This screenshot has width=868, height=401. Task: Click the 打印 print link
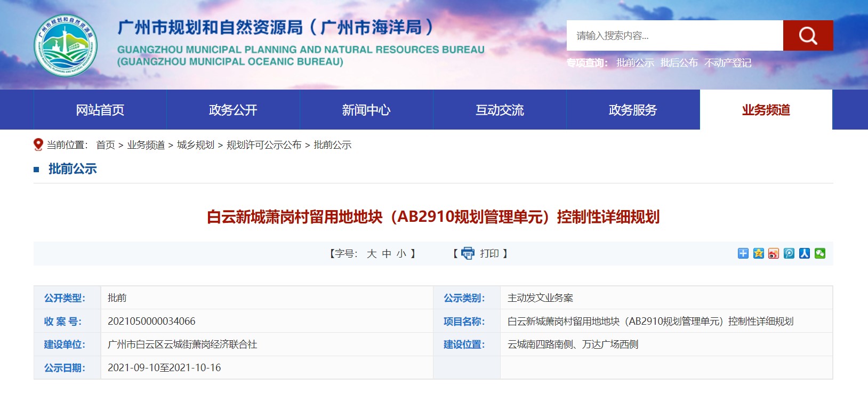pos(489,253)
